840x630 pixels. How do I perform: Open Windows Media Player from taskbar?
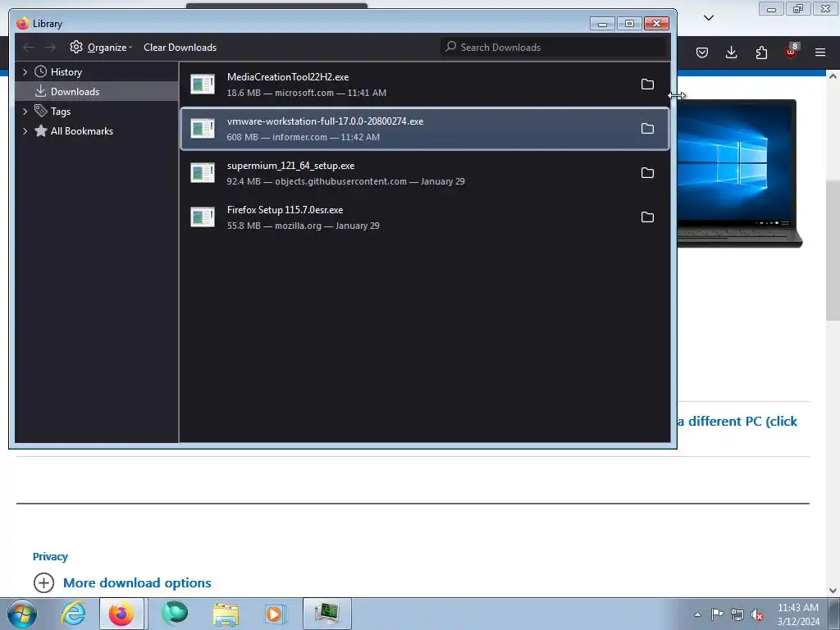pyautogui.click(x=276, y=614)
